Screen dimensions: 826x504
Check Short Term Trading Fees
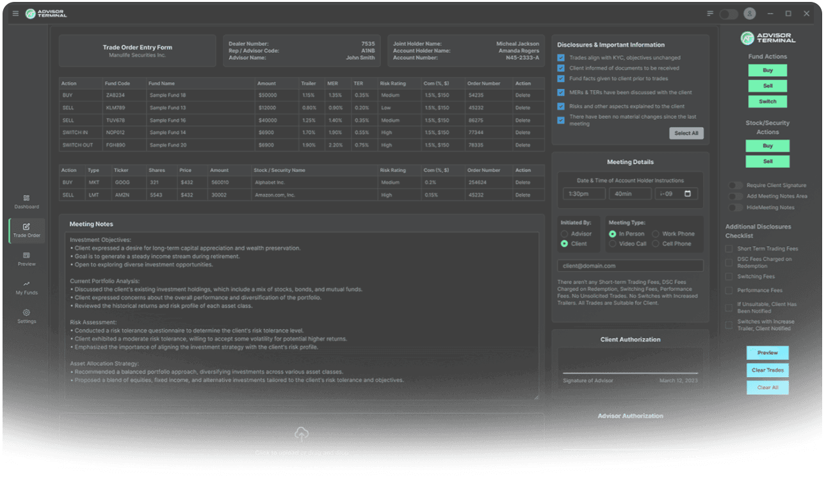pos(729,248)
